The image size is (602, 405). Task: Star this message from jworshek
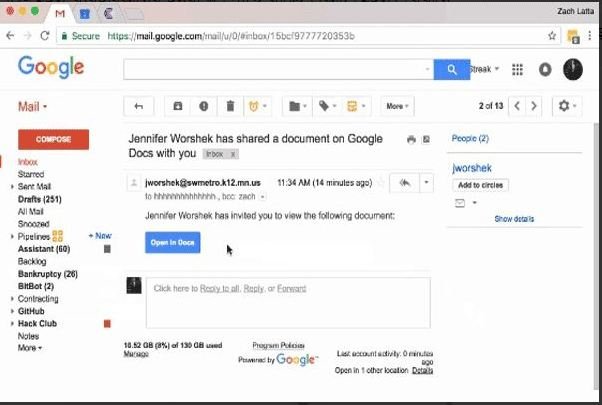(381, 183)
